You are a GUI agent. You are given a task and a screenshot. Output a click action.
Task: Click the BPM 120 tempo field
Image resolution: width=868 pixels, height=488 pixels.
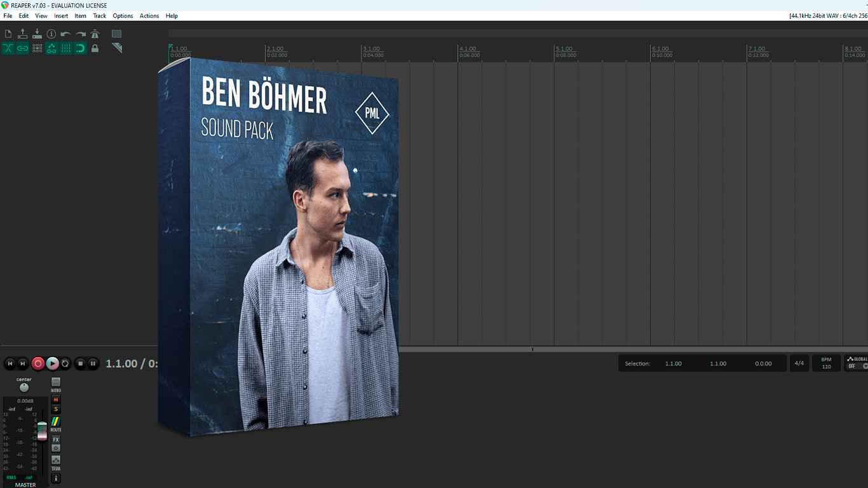[826, 363]
